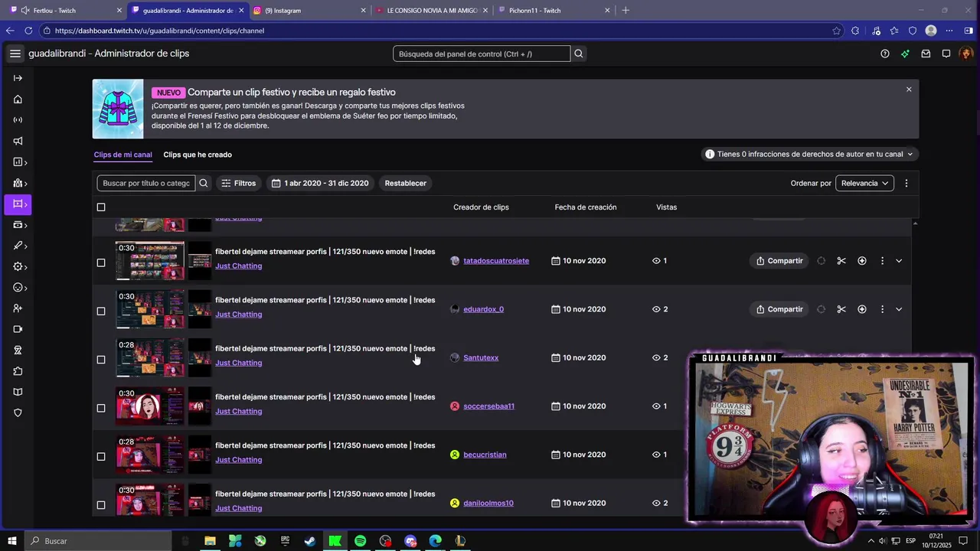Image resolution: width=980 pixels, height=551 pixels.
Task: Click the scissors icon for tatadoscuatrosiete's clip
Action: [841, 261]
